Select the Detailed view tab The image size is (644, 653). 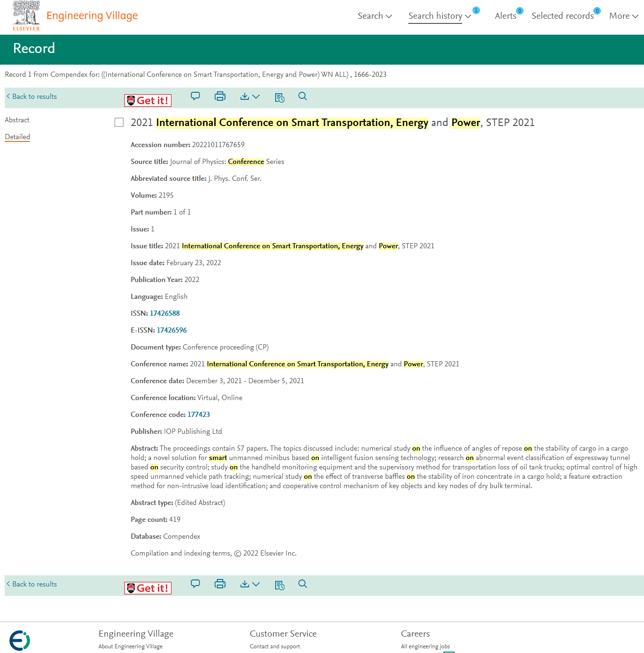click(x=17, y=137)
